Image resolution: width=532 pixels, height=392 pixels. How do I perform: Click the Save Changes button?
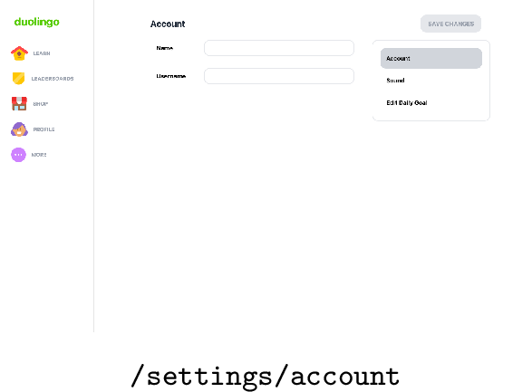click(x=451, y=24)
